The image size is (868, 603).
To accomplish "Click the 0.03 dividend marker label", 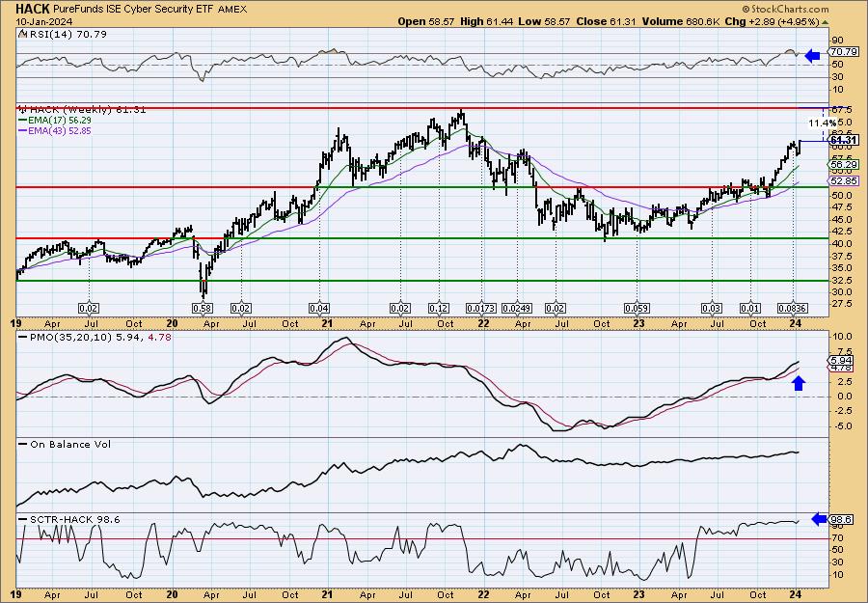I will click(x=712, y=308).
